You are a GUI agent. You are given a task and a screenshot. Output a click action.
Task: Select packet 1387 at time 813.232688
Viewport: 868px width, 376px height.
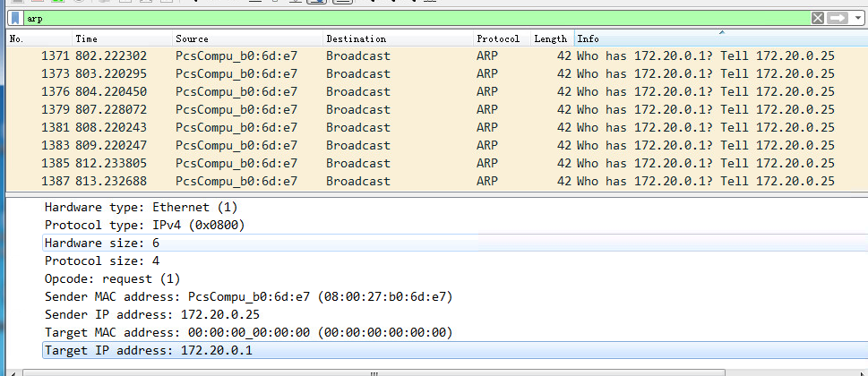click(x=437, y=181)
